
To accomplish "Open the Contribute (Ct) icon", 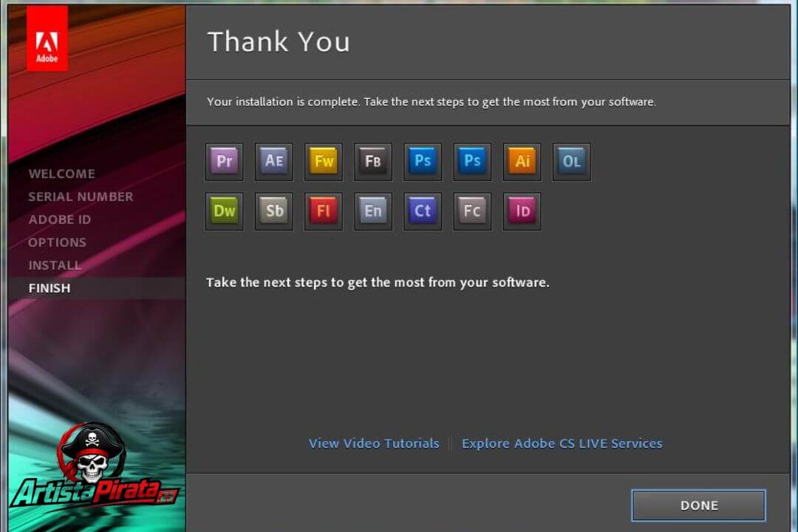I will [423, 211].
